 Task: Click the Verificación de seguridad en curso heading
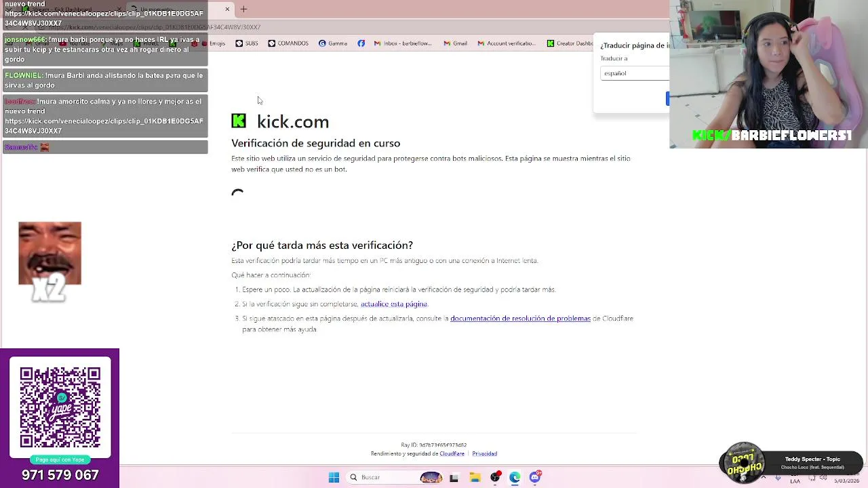point(315,144)
